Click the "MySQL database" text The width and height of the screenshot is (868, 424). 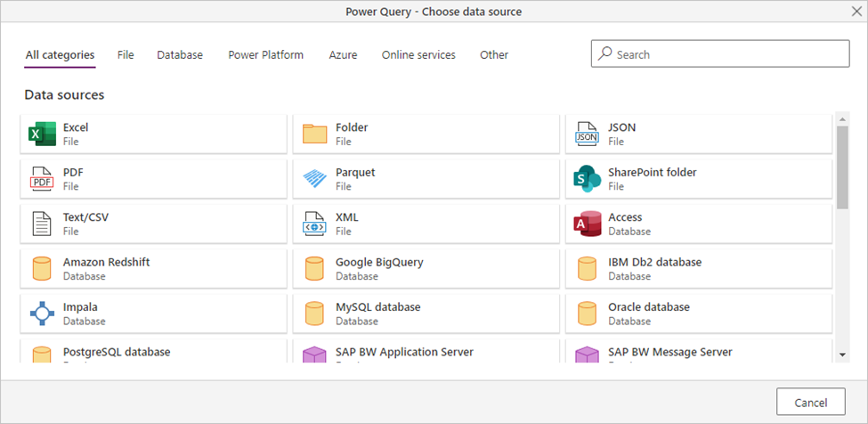click(x=378, y=306)
